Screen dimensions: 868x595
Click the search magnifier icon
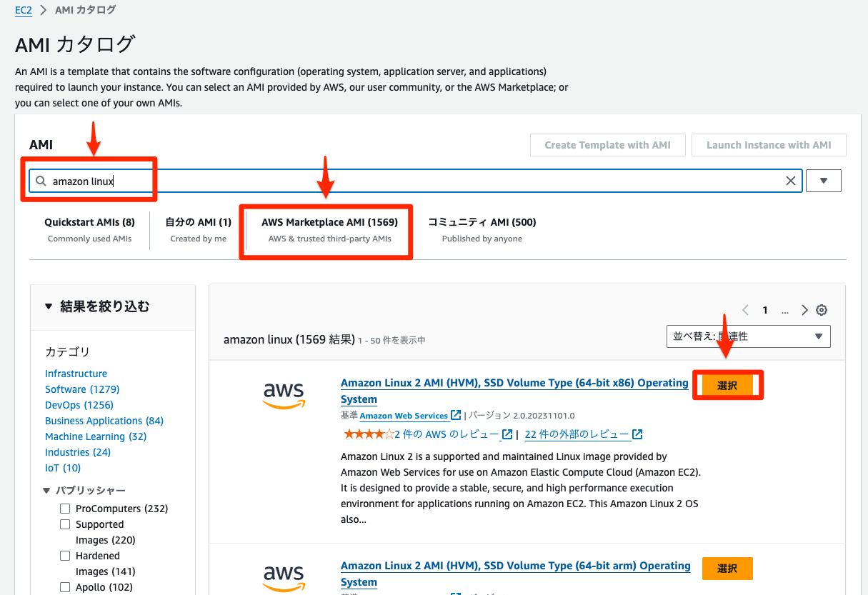[x=41, y=181]
